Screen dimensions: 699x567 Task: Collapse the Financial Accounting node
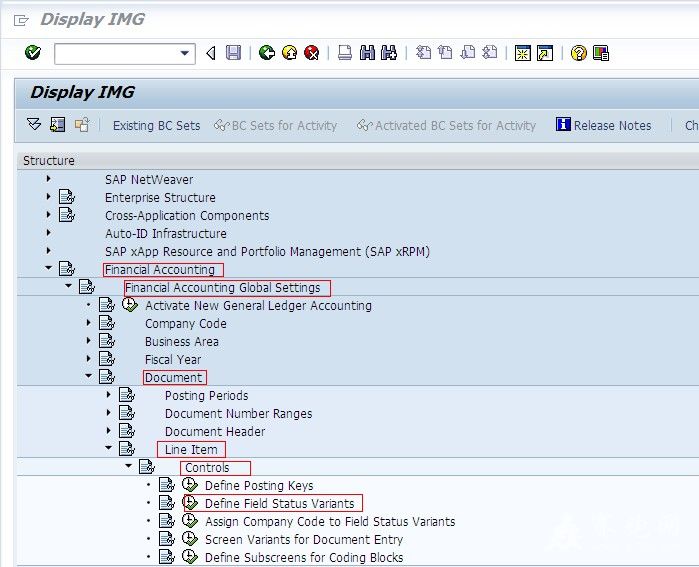48,268
